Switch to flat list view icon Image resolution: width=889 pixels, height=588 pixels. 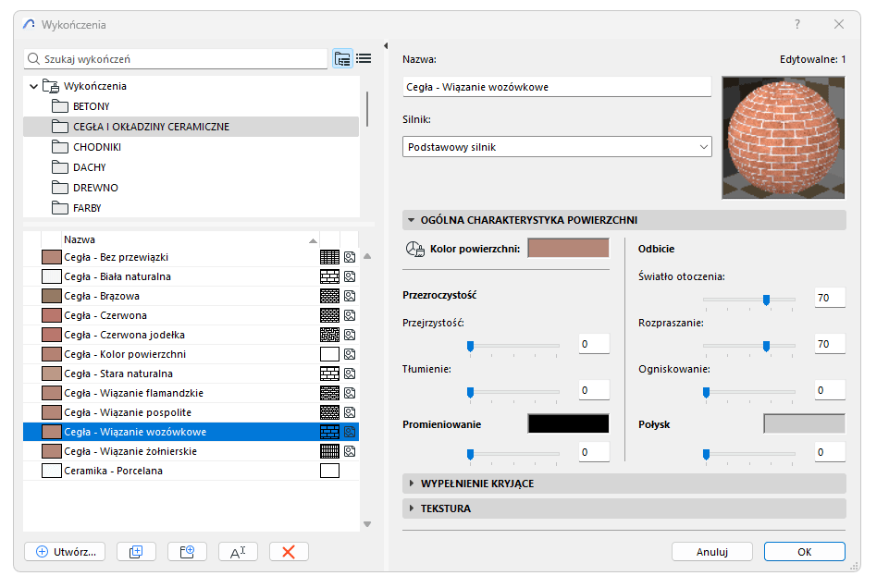(x=364, y=59)
